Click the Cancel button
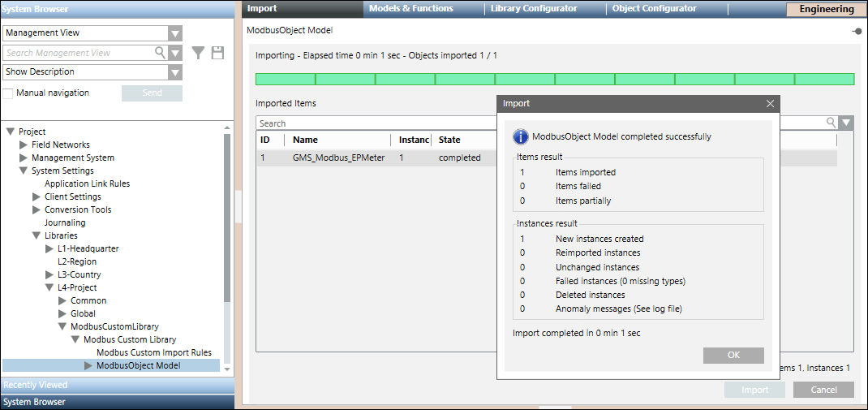The height and width of the screenshot is (410, 868). [x=823, y=390]
